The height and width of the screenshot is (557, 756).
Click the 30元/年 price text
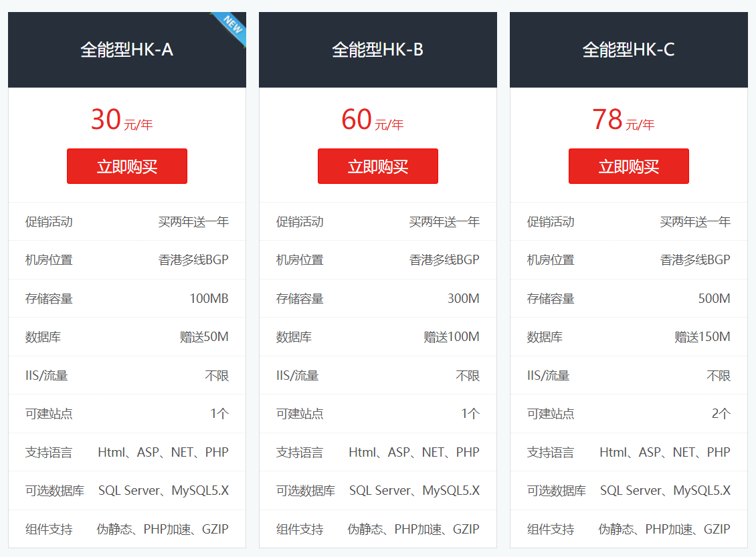pos(122,120)
